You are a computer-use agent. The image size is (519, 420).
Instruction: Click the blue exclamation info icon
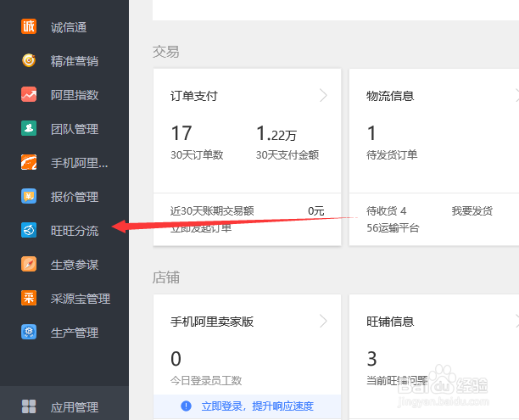point(186,406)
